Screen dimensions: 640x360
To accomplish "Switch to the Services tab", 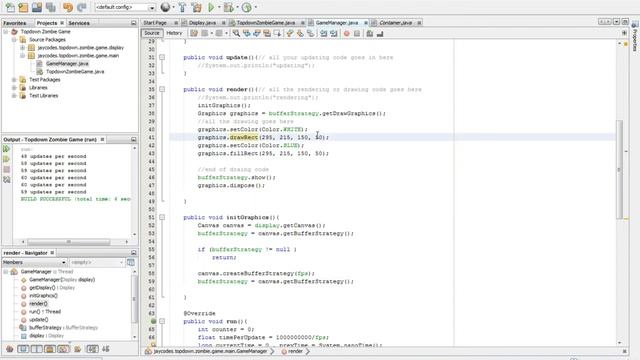I will (x=79, y=23).
